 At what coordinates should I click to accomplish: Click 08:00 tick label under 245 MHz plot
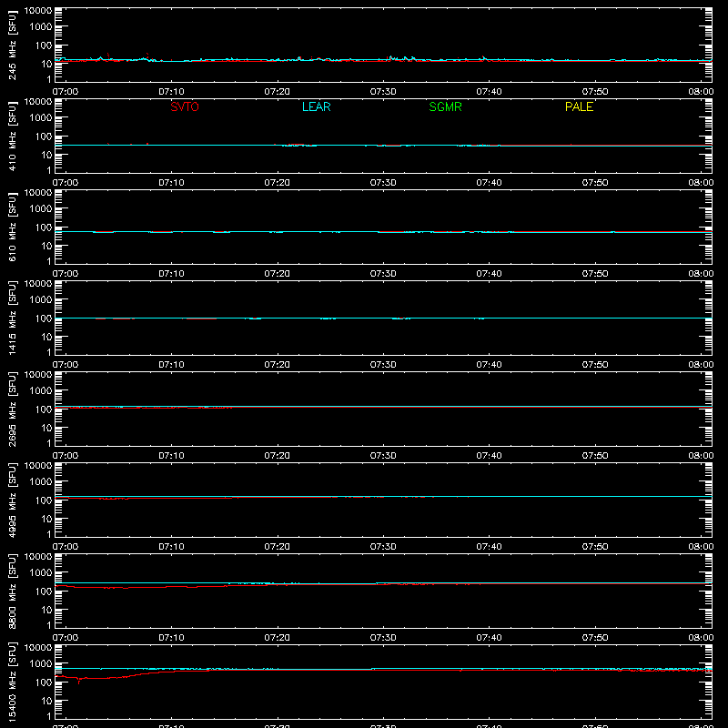pyautogui.click(x=701, y=92)
